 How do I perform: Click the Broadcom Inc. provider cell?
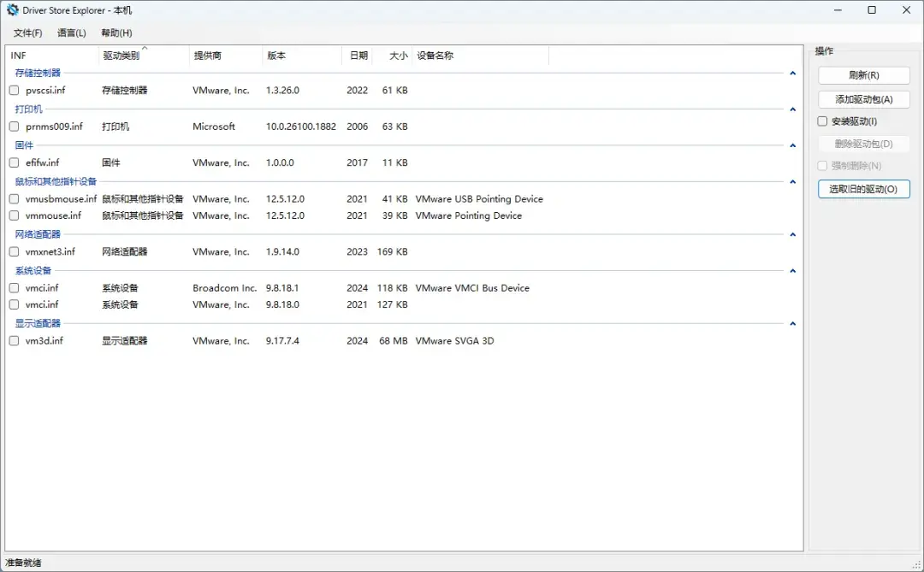click(x=224, y=288)
